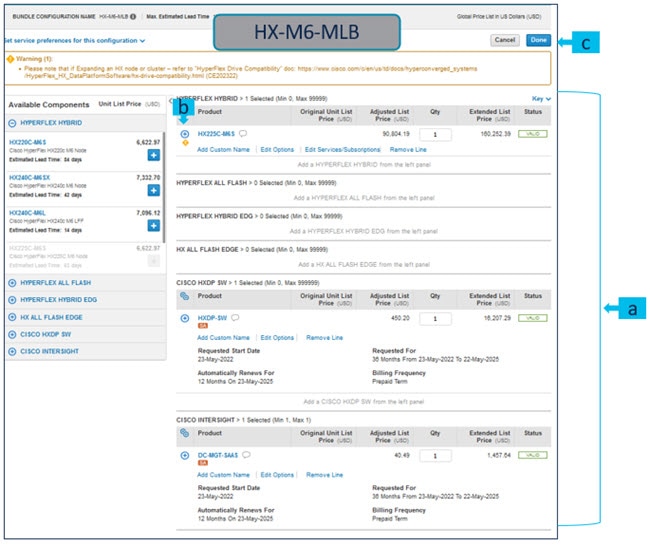Click the Warning (1) alert icon
The height and width of the screenshot is (546, 650).
click(x=11, y=59)
